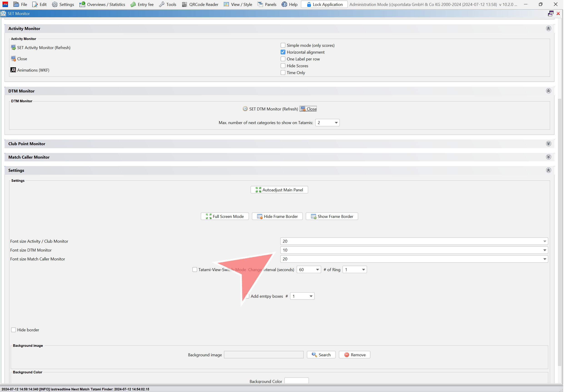Screen dimensions: 581x392
Task: Click Autoadjust Main Panel button
Action: (279, 190)
